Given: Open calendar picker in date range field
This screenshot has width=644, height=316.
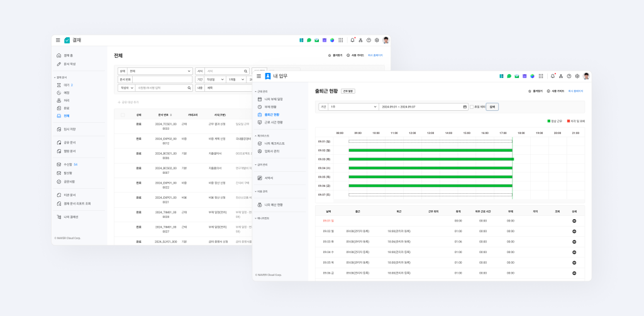Looking at the screenshot, I should coord(465,107).
